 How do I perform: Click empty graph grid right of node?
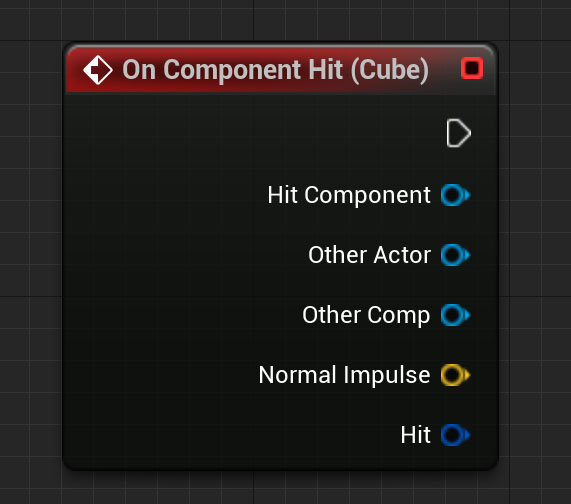535,255
